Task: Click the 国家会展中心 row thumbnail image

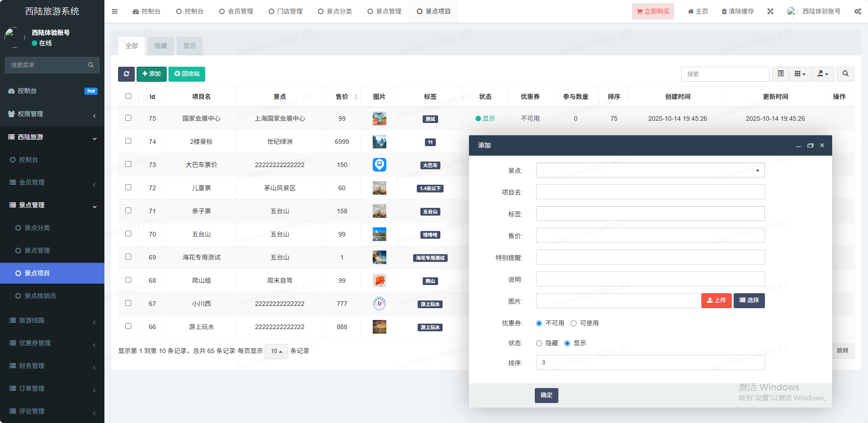Action: click(379, 118)
